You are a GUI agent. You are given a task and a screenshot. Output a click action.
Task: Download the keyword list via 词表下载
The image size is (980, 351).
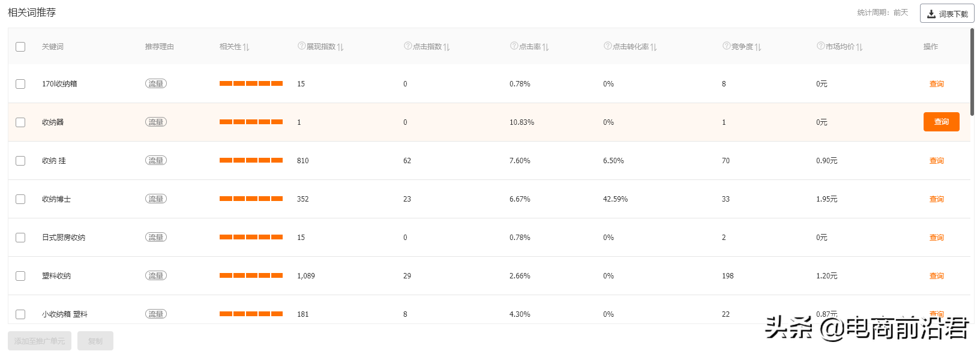click(x=947, y=14)
